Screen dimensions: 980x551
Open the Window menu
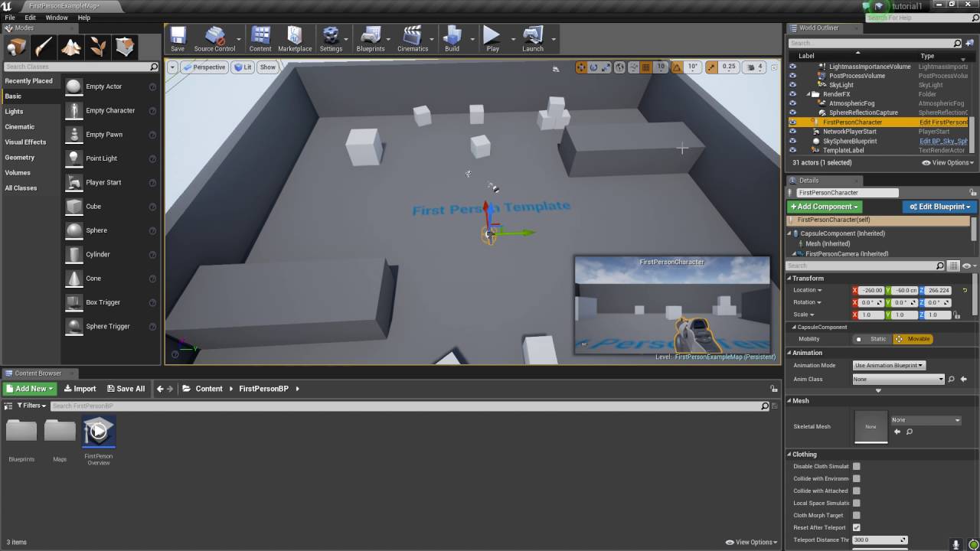57,17
